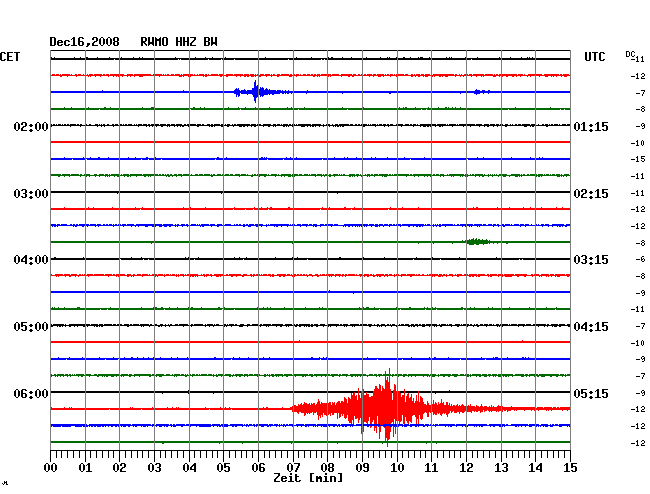Select the CET time label 03:00

pos(31,194)
